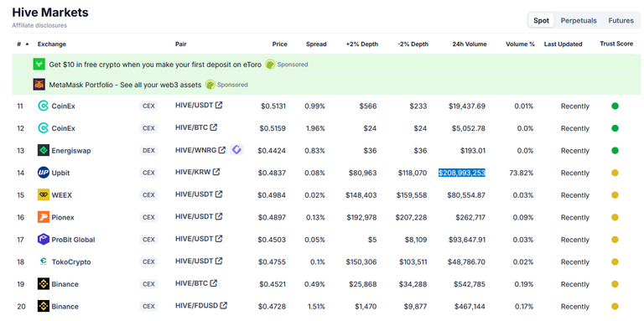Click the ProBit Global exchange logo
The width and height of the screenshot is (644, 321).
43,240
